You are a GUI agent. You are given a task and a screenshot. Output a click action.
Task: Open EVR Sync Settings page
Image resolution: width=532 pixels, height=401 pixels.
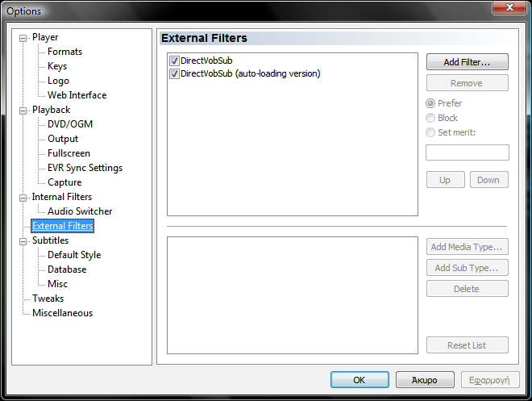tap(85, 168)
